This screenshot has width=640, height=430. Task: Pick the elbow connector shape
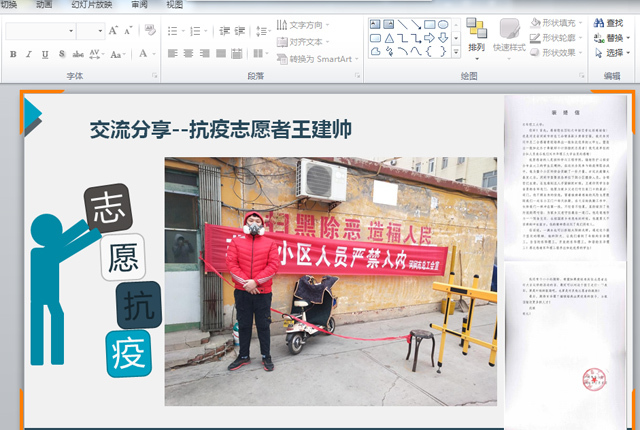click(x=402, y=38)
